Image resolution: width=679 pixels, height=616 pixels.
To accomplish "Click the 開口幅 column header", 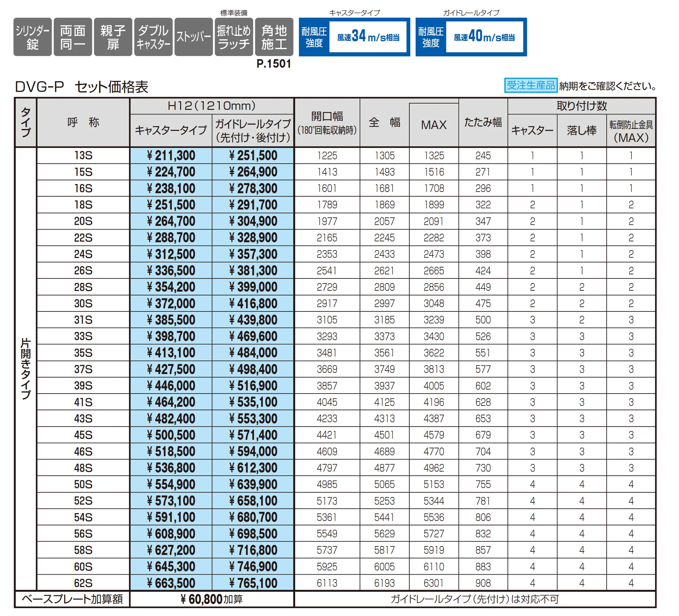I will 327,122.
